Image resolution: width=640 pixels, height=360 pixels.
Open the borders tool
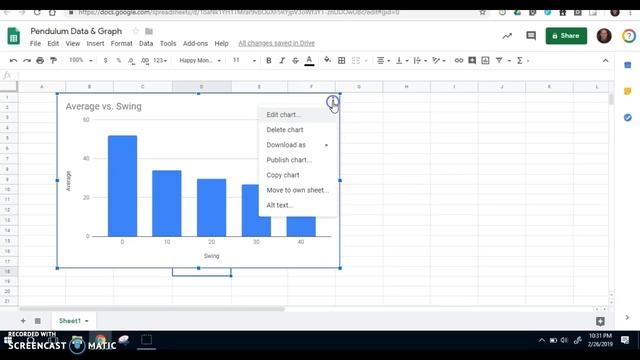click(342, 60)
